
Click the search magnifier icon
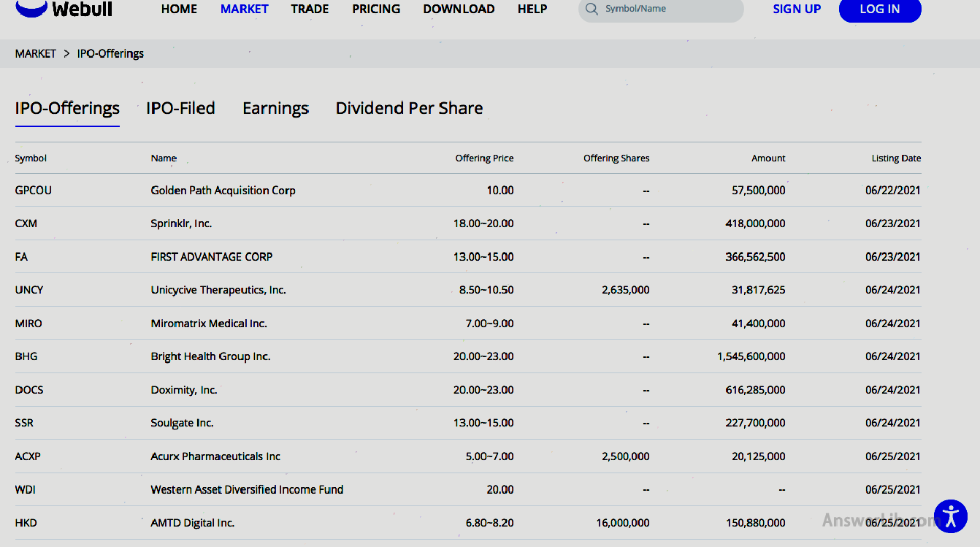(592, 9)
